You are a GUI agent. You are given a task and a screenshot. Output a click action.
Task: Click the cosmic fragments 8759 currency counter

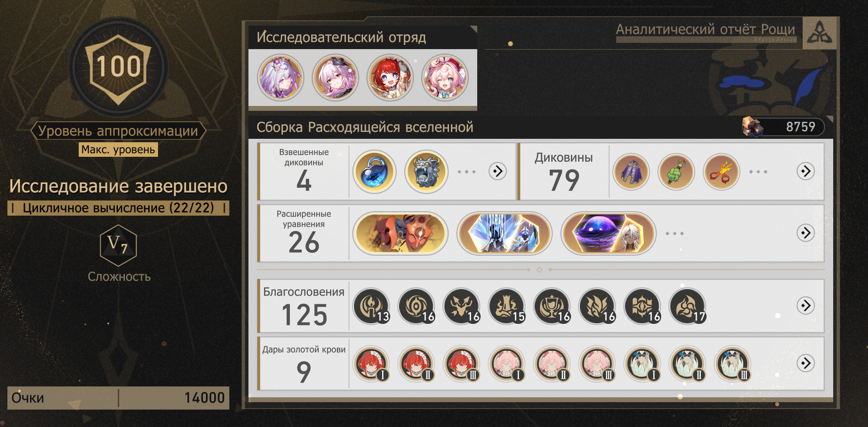(x=783, y=127)
